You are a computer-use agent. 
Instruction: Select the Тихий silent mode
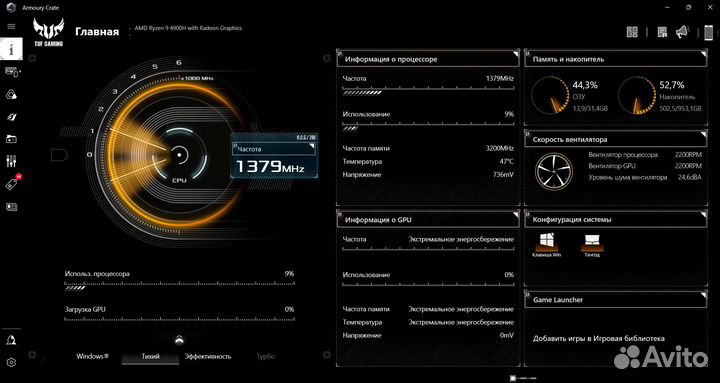click(150, 357)
